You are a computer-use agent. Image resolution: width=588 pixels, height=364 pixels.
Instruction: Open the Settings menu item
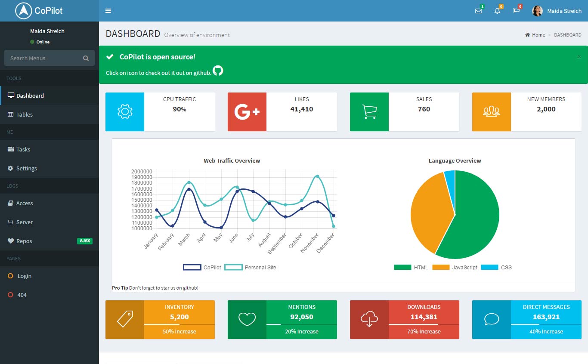pyautogui.click(x=50, y=168)
